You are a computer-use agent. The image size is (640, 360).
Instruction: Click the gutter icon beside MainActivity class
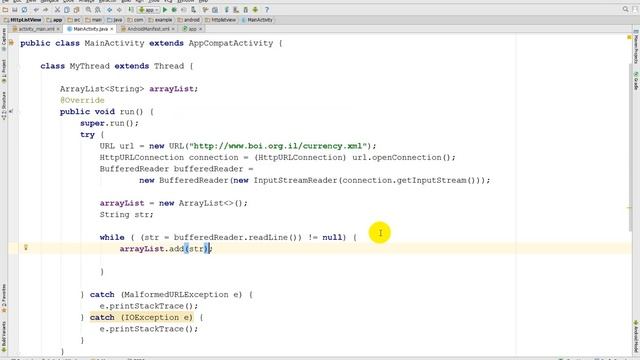tap(11, 43)
